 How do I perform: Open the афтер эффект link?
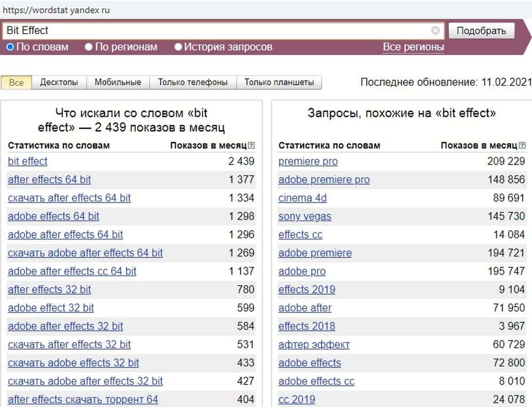[314, 345]
